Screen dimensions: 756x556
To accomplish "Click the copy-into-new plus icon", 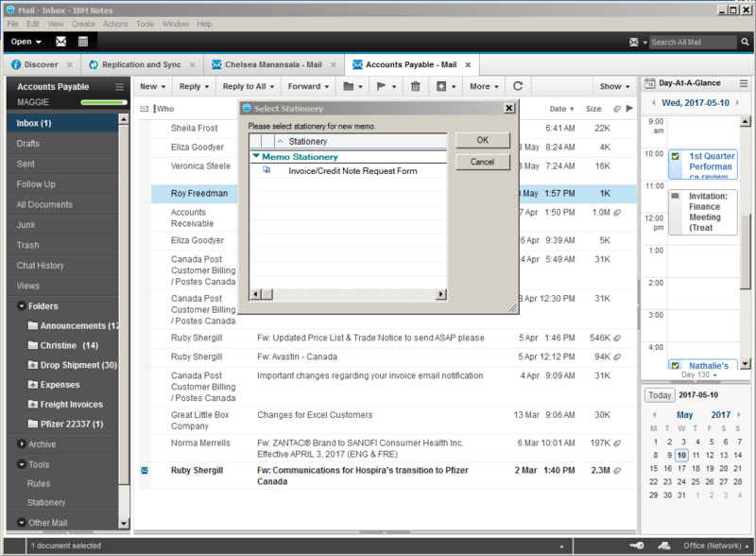I will (441, 86).
